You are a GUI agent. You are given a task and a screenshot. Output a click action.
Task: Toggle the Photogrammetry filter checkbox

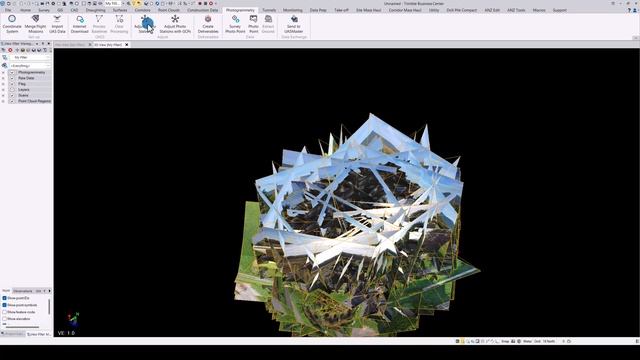click(x=12, y=72)
